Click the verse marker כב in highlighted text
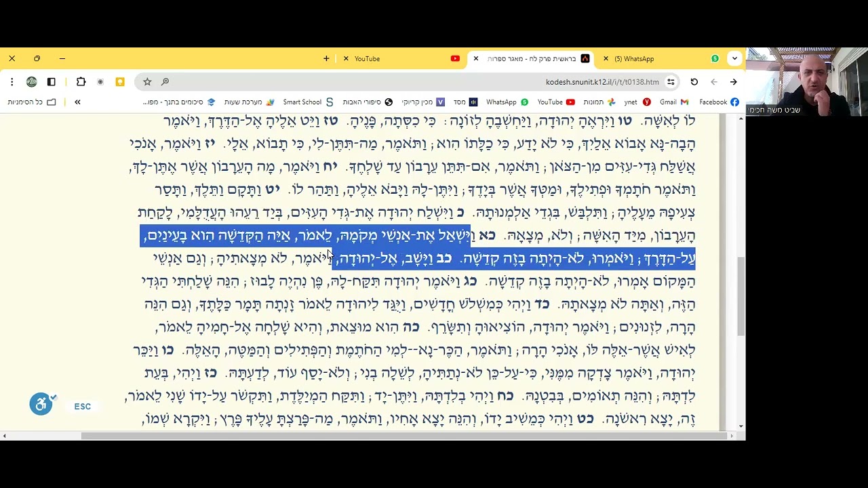This screenshot has width=868, height=488. (443, 259)
